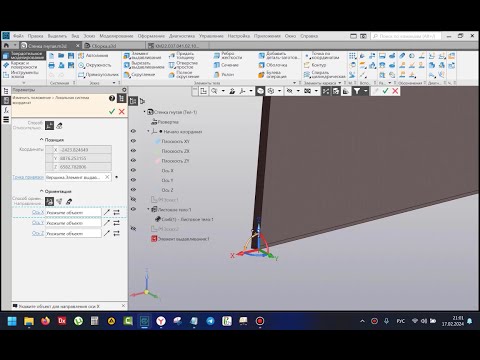Toggle visibility of Плоскость ZY
The height and width of the screenshot is (360, 480).
coord(133,160)
